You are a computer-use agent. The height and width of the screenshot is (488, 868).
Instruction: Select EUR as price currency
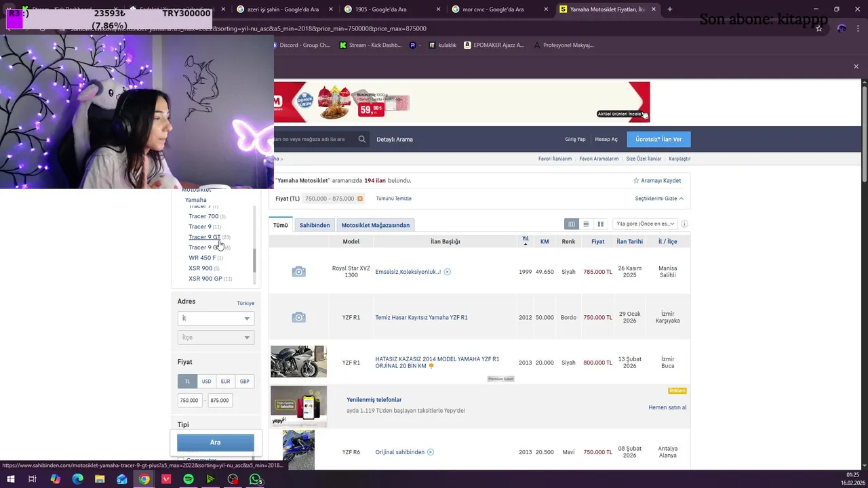tap(225, 382)
